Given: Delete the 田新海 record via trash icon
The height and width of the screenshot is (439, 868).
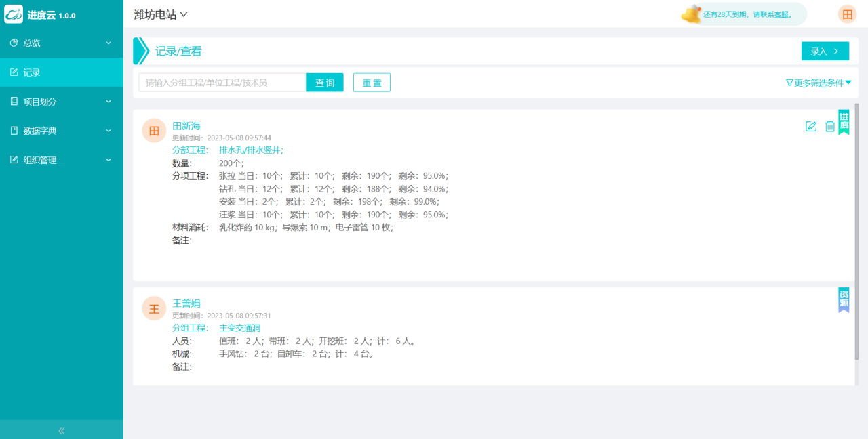Looking at the screenshot, I should pos(829,127).
